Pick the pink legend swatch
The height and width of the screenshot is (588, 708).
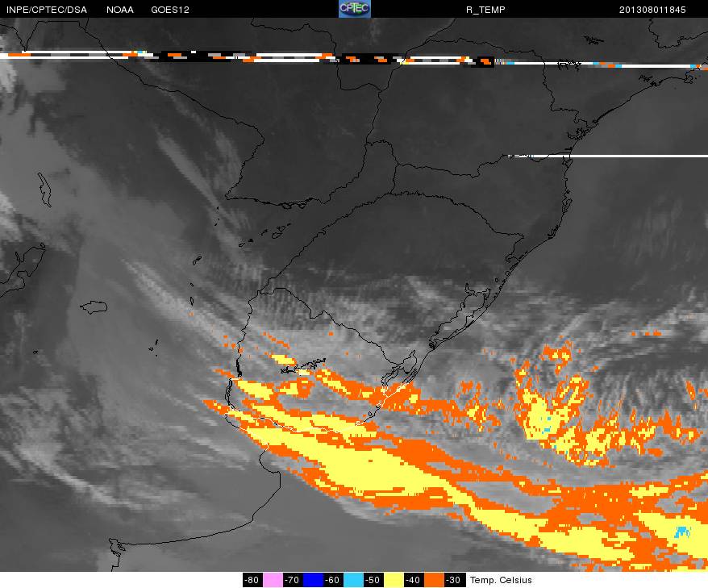[x=273, y=580]
